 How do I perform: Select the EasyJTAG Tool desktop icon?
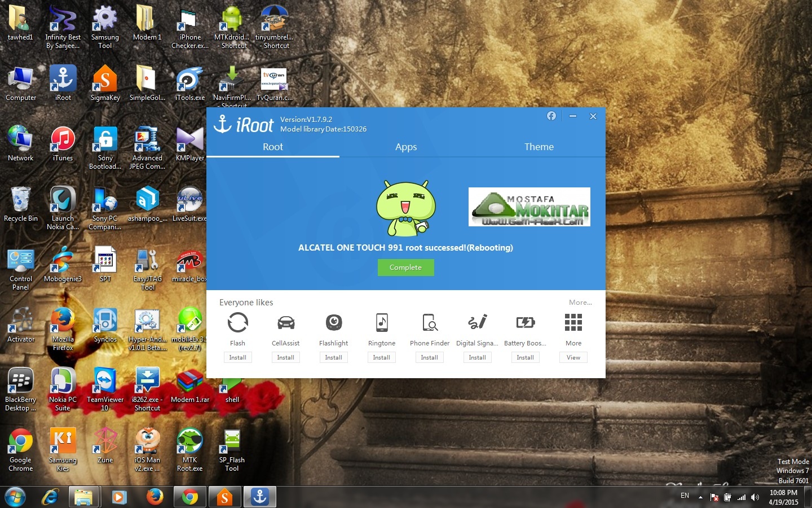click(148, 269)
